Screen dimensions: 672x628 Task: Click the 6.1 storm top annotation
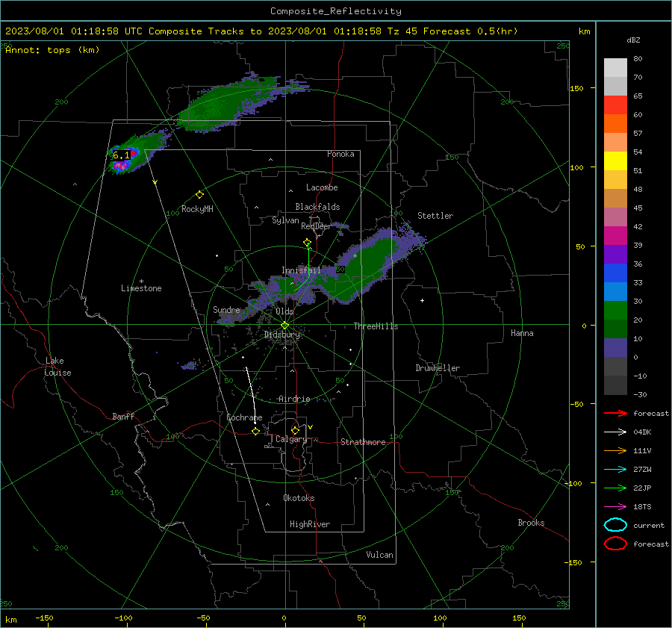(121, 155)
